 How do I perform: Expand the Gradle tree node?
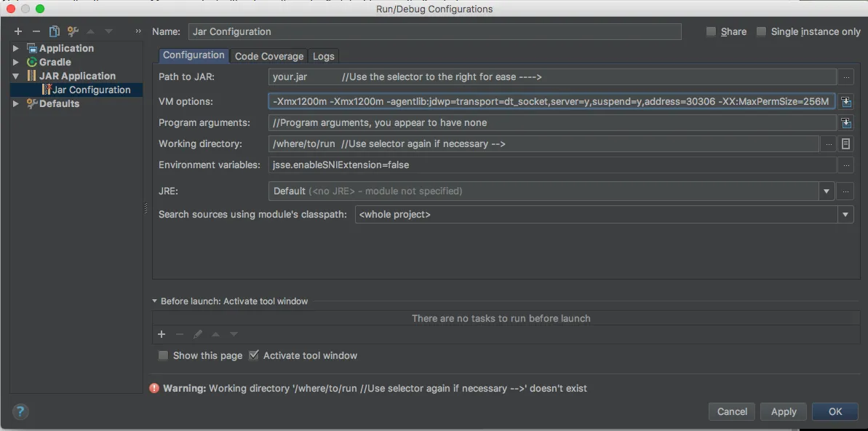click(16, 62)
